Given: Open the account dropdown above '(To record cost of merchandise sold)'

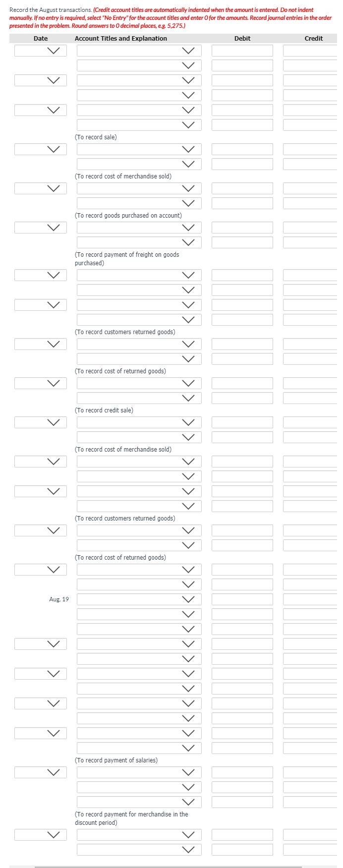Looking at the screenshot, I should tap(138, 163).
